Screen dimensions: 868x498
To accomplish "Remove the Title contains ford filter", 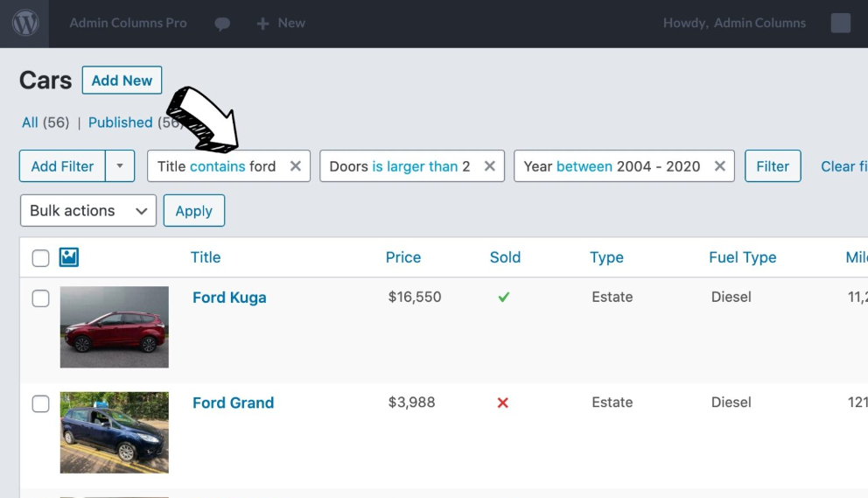I will pyautogui.click(x=296, y=166).
